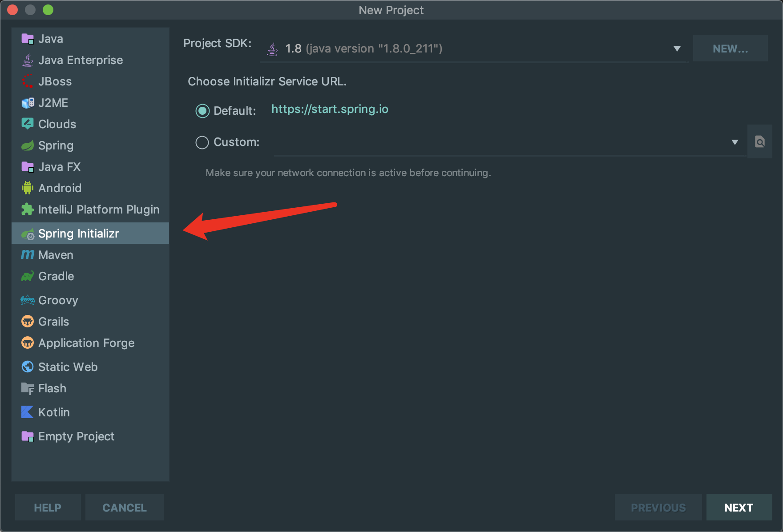Select the Flash label
This screenshot has height=532, width=783.
coord(52,388)
